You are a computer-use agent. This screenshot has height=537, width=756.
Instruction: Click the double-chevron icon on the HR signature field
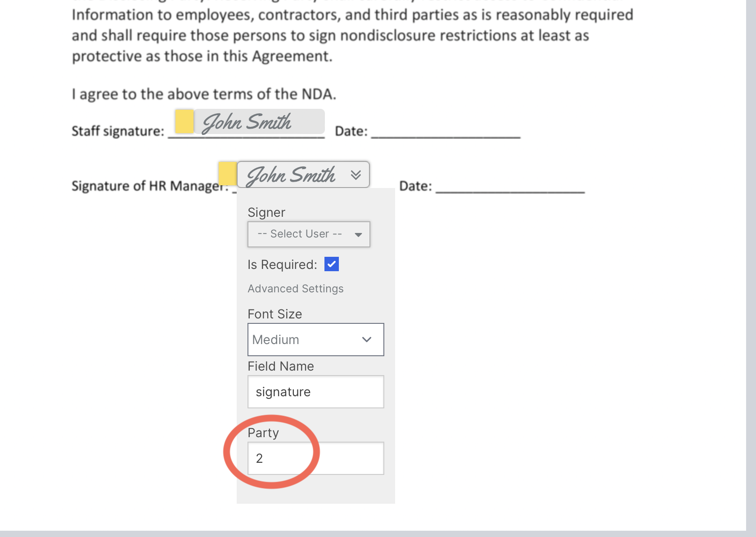356,175
